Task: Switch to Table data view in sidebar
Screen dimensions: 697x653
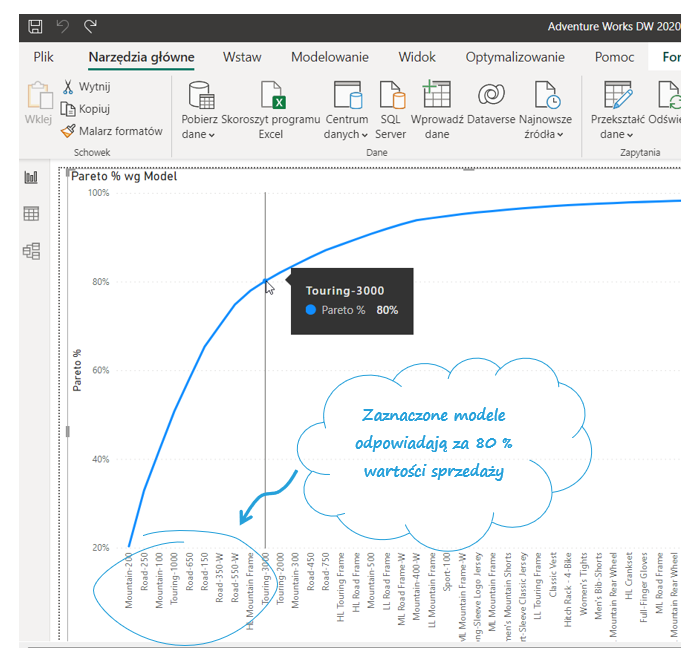Action: [x=31, y=214]
